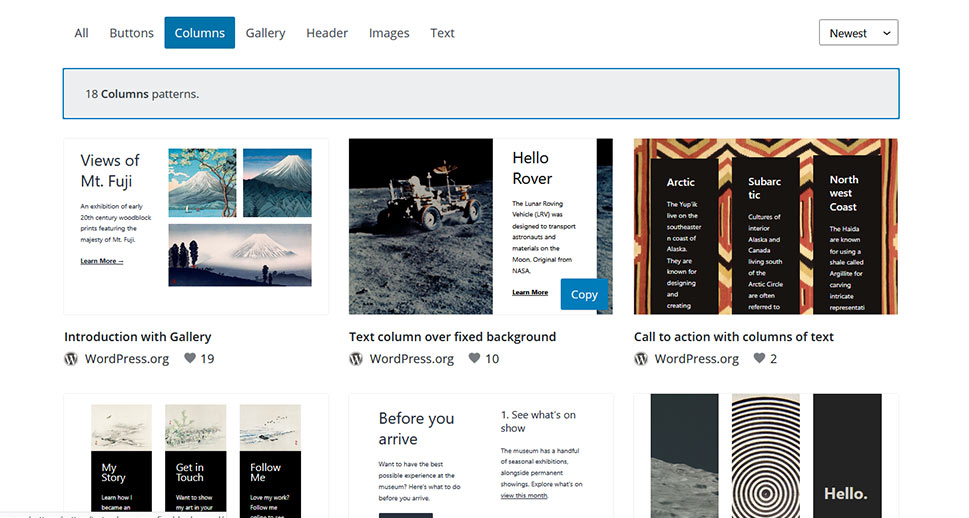Open the Introduction with Gallery pattern title
Screen dimensions: 969x518
[138, 337]
